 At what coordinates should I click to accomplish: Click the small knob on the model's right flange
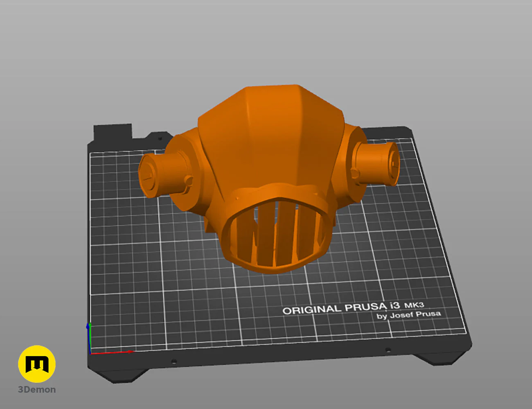click(354, 172)
